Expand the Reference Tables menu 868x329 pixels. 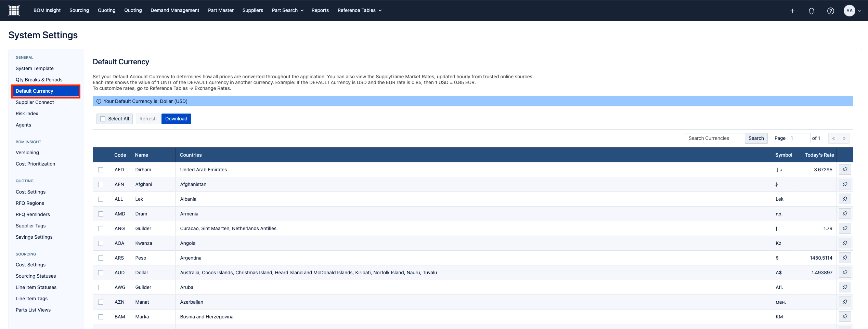[359, 11]
